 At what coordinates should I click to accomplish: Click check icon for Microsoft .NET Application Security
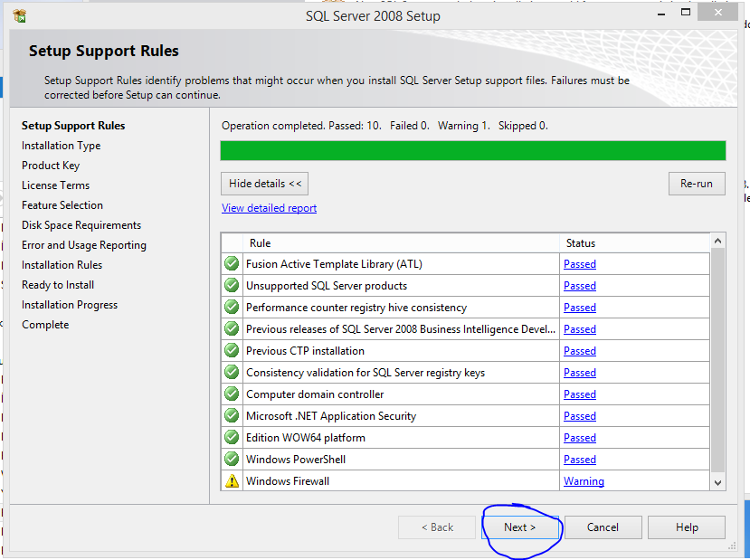pos(232,415)
